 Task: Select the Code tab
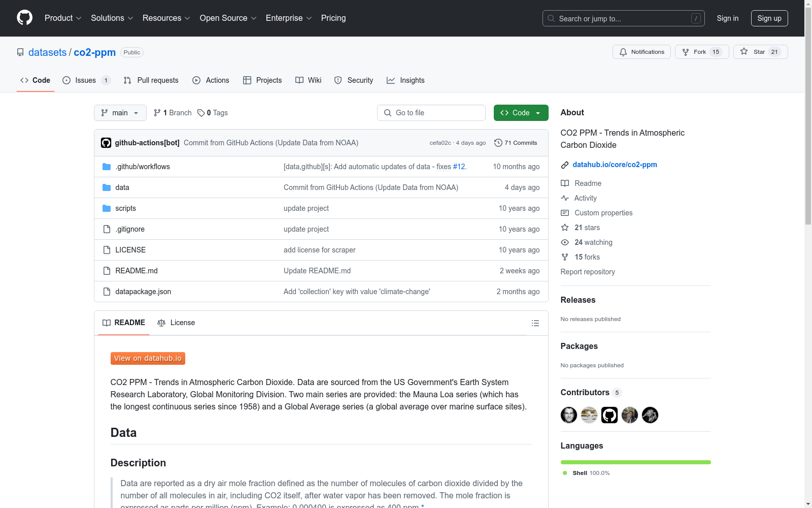36,80
